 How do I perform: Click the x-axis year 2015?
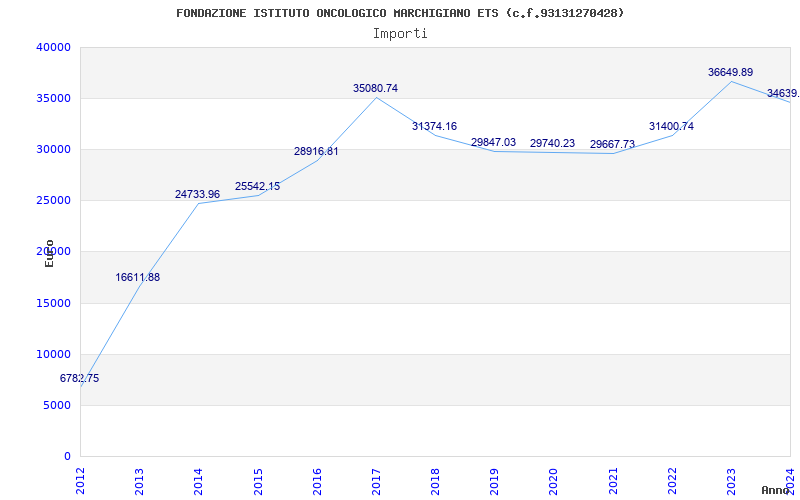[258, 481]
